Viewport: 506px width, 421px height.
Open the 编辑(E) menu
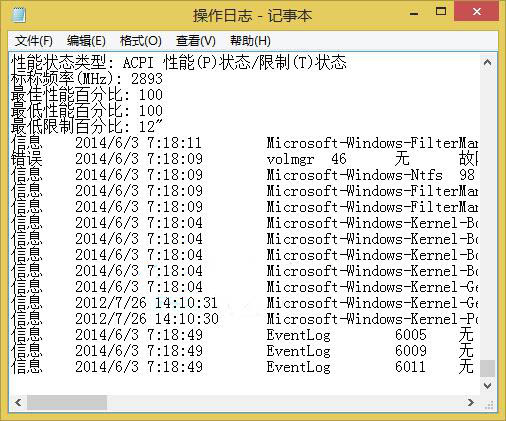pos(86,41)
